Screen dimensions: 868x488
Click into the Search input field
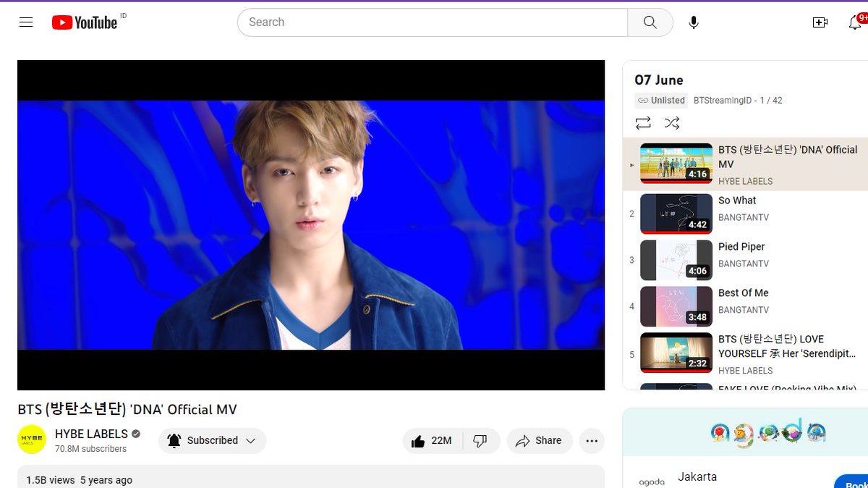pos(433,22)
